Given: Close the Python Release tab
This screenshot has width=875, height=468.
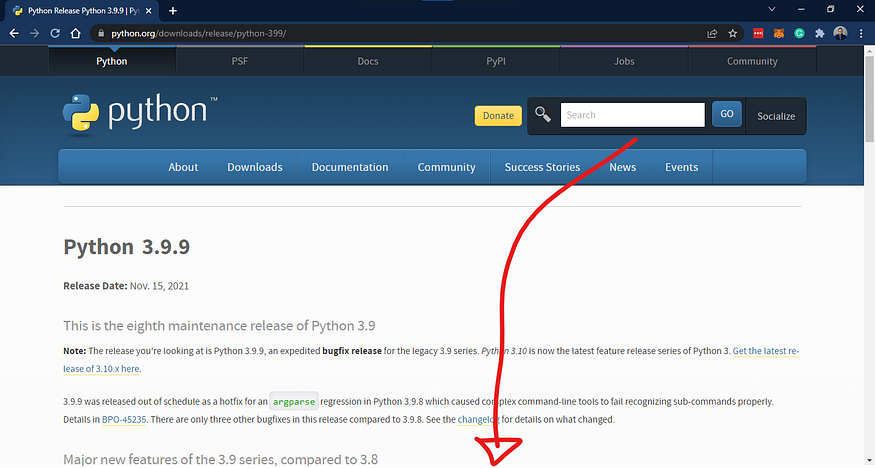Looking at the screenshot, I should (x=148, y=11).
